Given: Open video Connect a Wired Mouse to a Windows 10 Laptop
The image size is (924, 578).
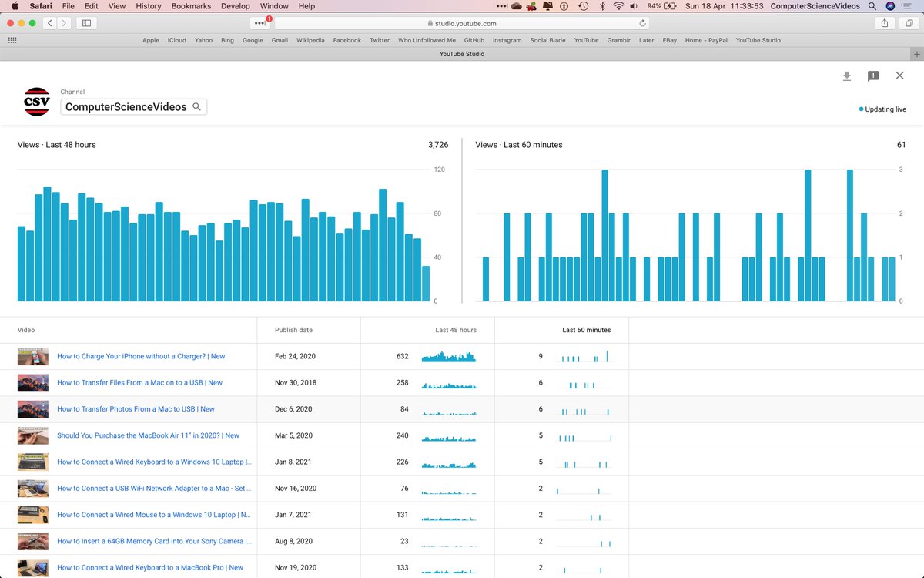Looking at the screenshot, I should coord(154,515).
